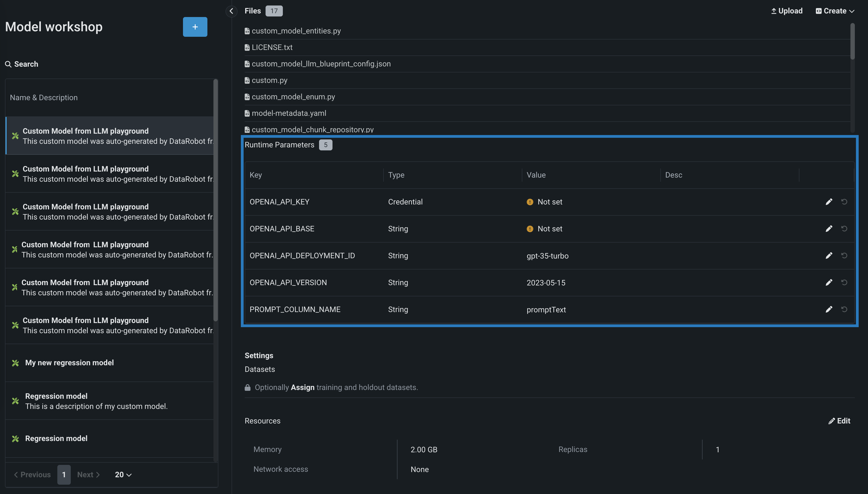Edit the OPENAI_API_KEY parameter pencil icon
The image size is (868, 494).
[x=829, y=202]
